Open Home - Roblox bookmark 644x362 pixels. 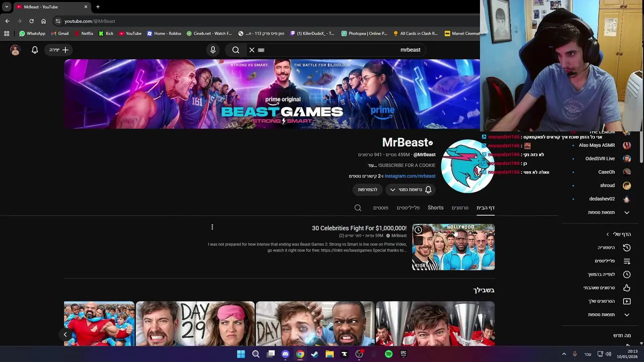coord(164,34)
